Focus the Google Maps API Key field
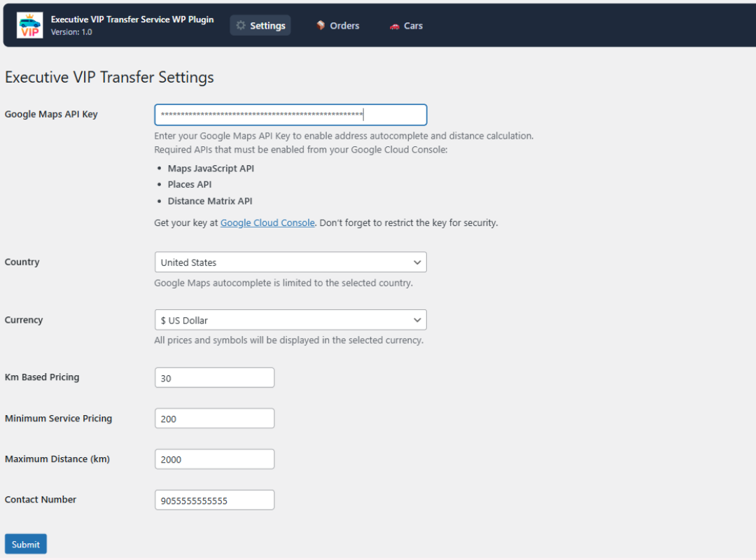This screenshot has width=756, height=560. 290,114
